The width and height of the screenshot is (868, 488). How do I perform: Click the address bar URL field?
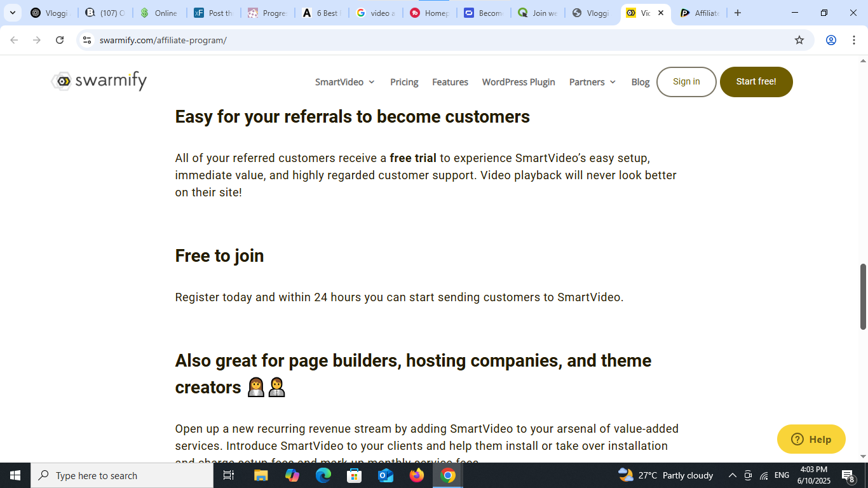(445, 40)
